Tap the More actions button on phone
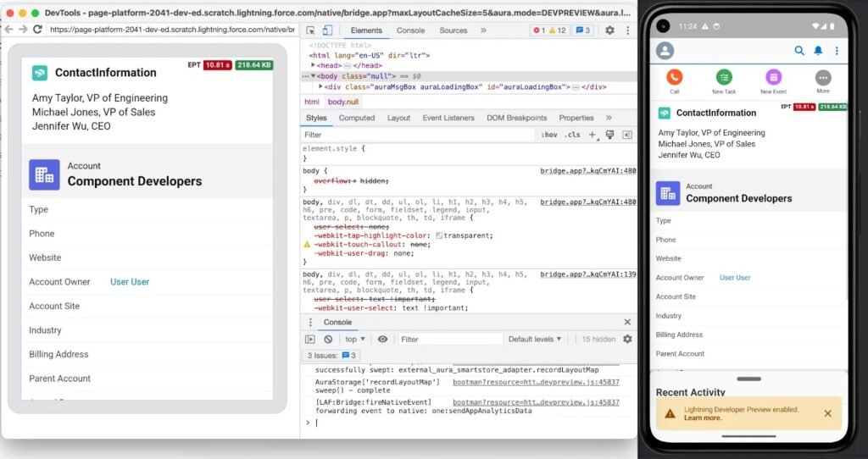 (823, 81)
